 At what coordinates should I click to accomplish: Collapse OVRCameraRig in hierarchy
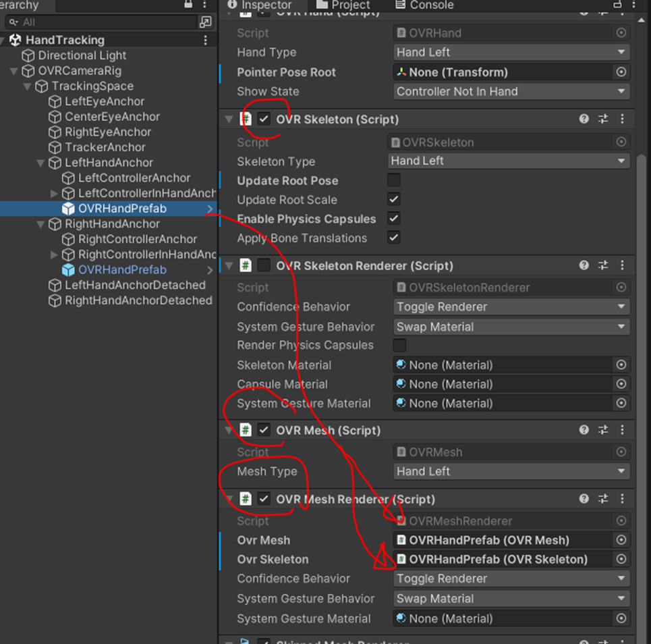coord(13,71)
